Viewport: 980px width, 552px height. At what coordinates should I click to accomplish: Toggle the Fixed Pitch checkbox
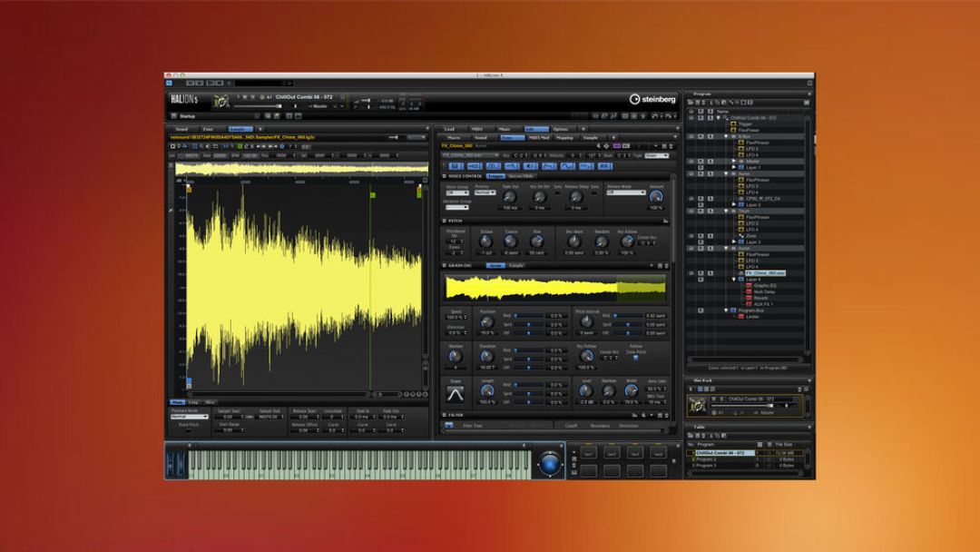click(x=188, y=430)
